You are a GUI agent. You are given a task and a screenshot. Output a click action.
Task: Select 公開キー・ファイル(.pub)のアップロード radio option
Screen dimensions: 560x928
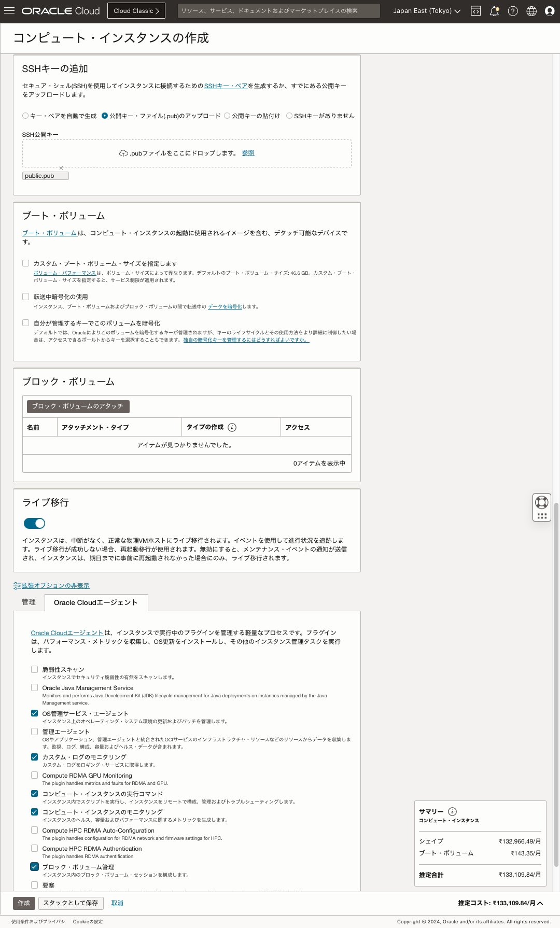click(x=105, y=116)
